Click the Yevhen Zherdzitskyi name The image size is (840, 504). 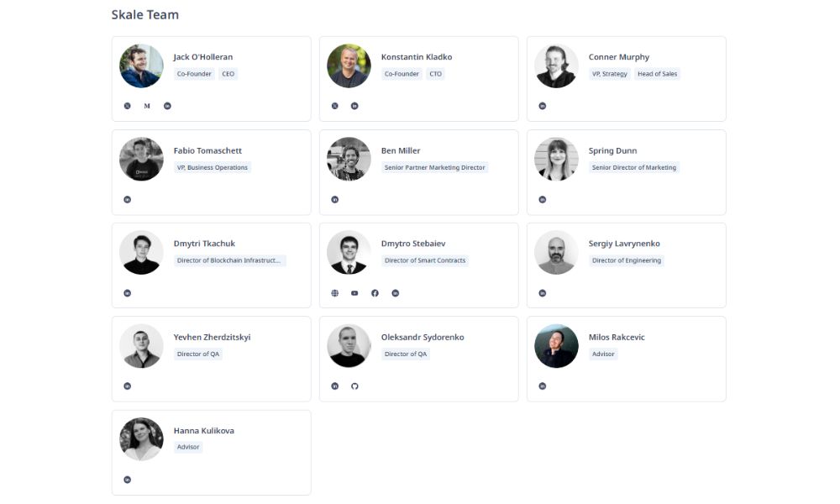(212, 338)
